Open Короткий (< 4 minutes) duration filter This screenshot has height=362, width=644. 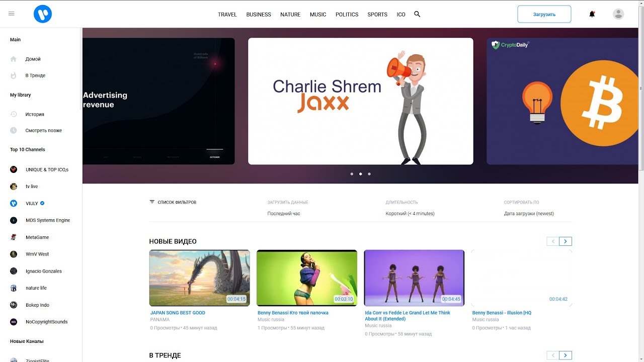click(x=410, y=214)
